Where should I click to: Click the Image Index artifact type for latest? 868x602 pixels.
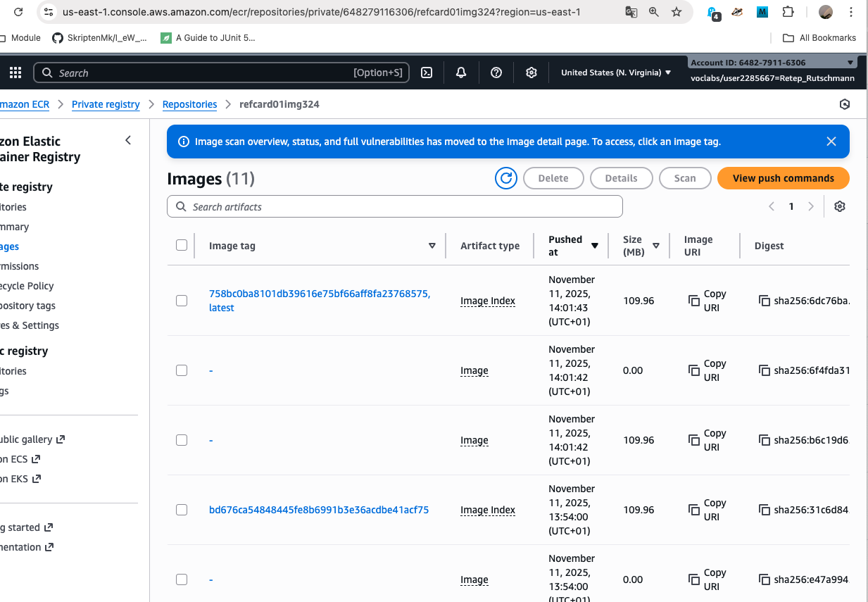488,301
